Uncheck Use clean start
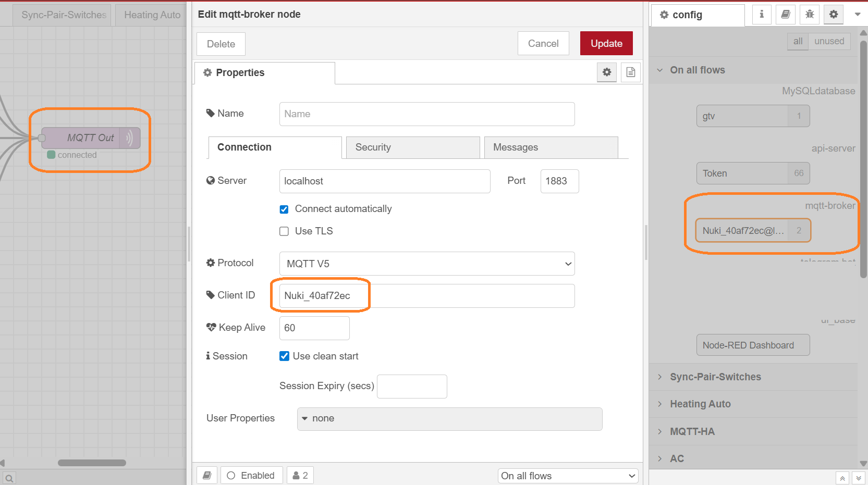868x485 pixels. [284, 356]
